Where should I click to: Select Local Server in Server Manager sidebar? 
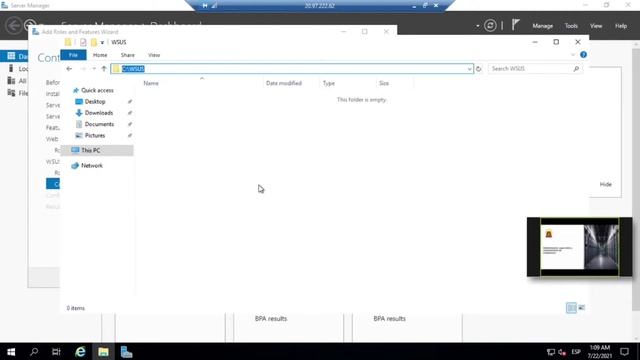pyautogui.click(x=17, y=69)
